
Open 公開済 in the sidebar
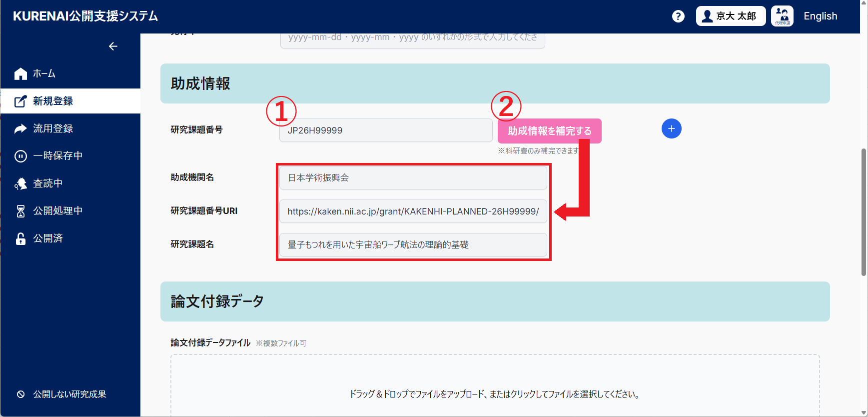tap(70, 238)
